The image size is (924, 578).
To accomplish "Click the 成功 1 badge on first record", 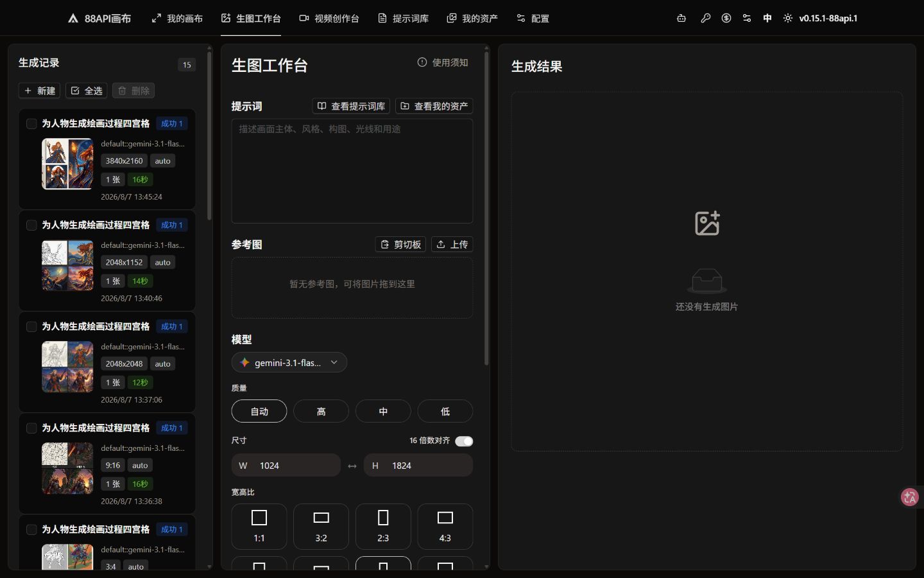I will tap(172, 123).
